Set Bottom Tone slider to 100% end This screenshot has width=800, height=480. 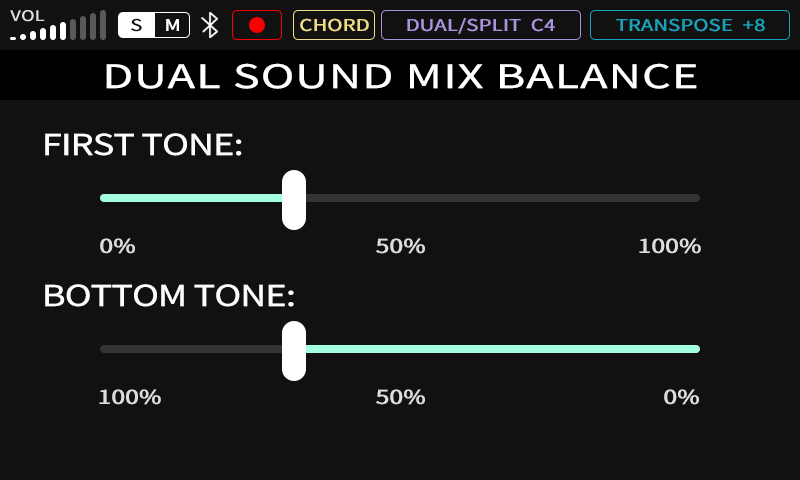point(102,349)
